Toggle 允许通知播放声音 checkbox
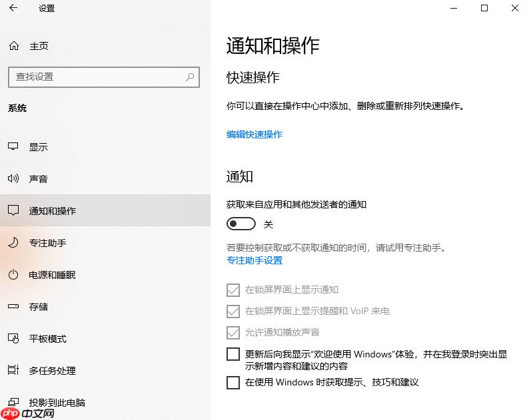 tap(233, 332)
